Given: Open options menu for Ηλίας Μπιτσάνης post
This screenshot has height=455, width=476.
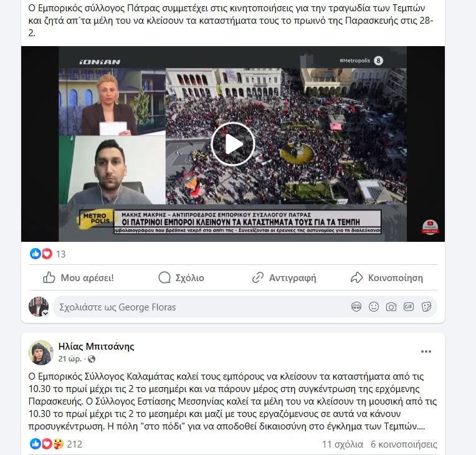Looking at the screenshot, I should point(426,352).
